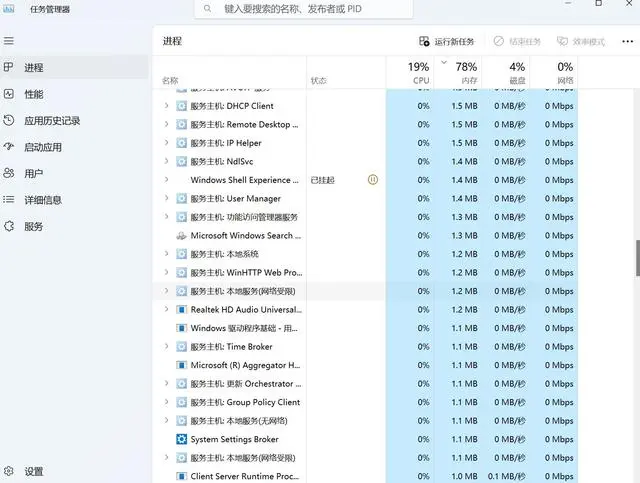Click the vertical scrollbar thumb
The width and height of the screenshot is (640, 483).
[637, 258]
